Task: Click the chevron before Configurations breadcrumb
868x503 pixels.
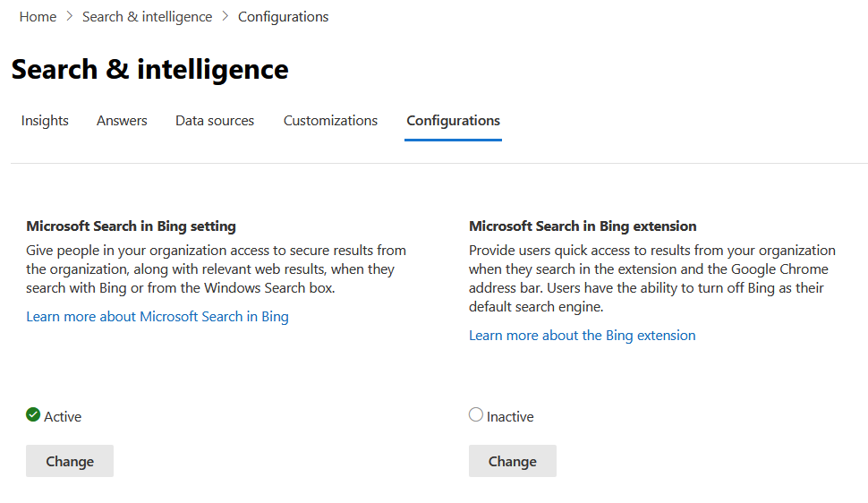Action: click(x=225, y=17)
